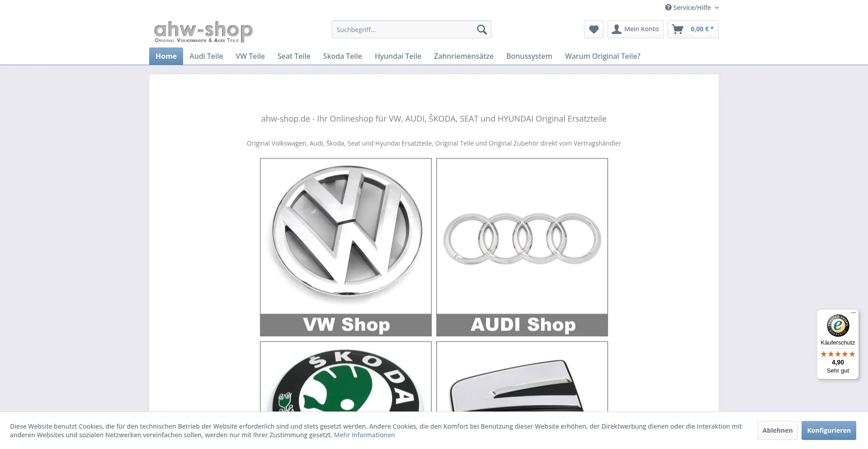Screen dimensions: 868x449
Task: Click the Konfigurieren cookie button
Action: click(829, 430)
